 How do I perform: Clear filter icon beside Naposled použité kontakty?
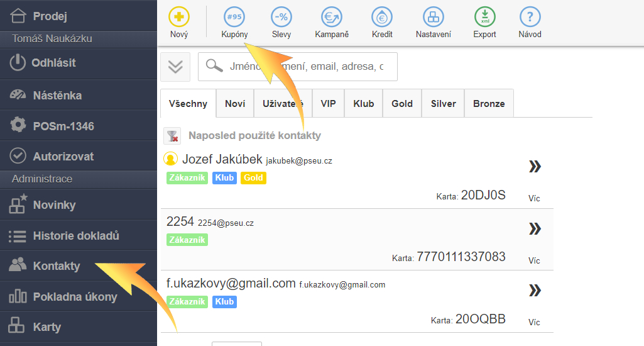(x=172, y=136)
